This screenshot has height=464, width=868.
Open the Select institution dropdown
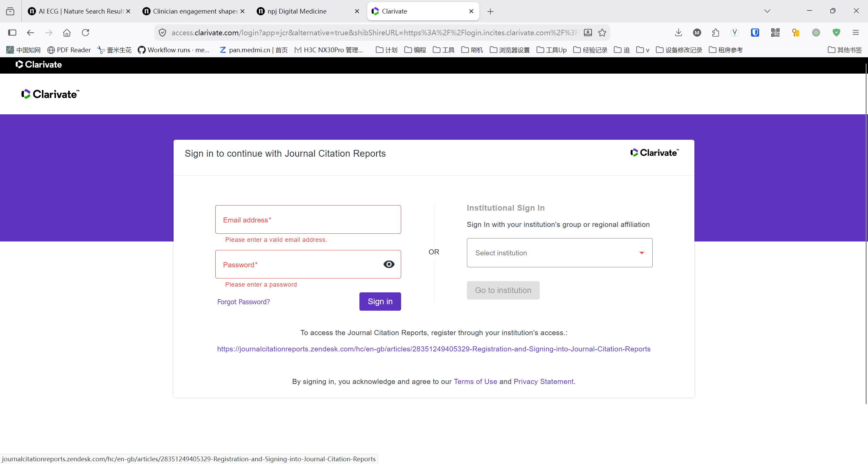[559, 253]
